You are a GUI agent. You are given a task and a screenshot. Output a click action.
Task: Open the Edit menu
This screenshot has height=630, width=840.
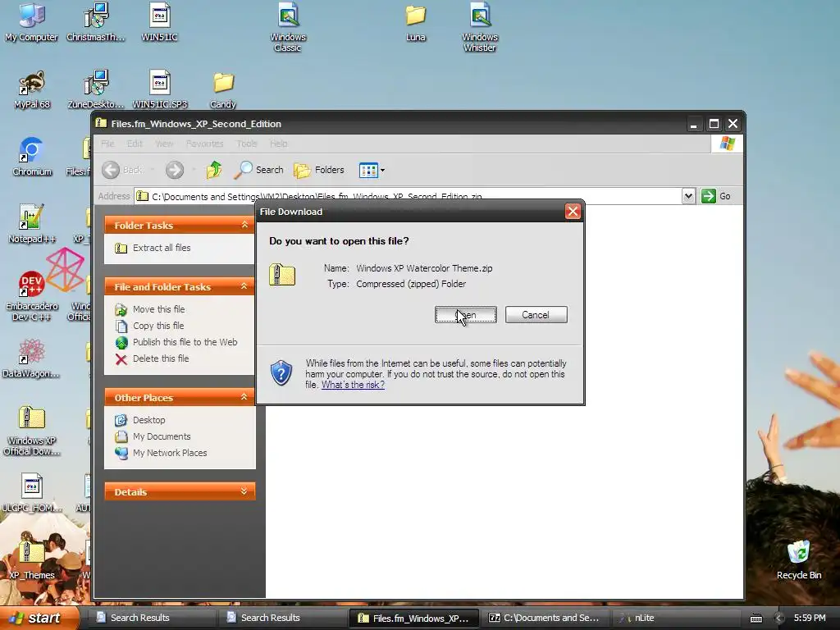tap(135, 144)
